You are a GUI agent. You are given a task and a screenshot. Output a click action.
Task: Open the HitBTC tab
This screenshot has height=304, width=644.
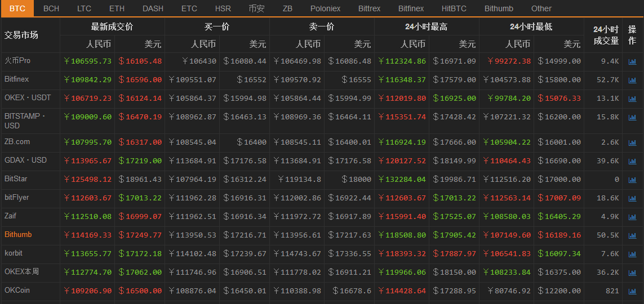(x=454, y=8)
